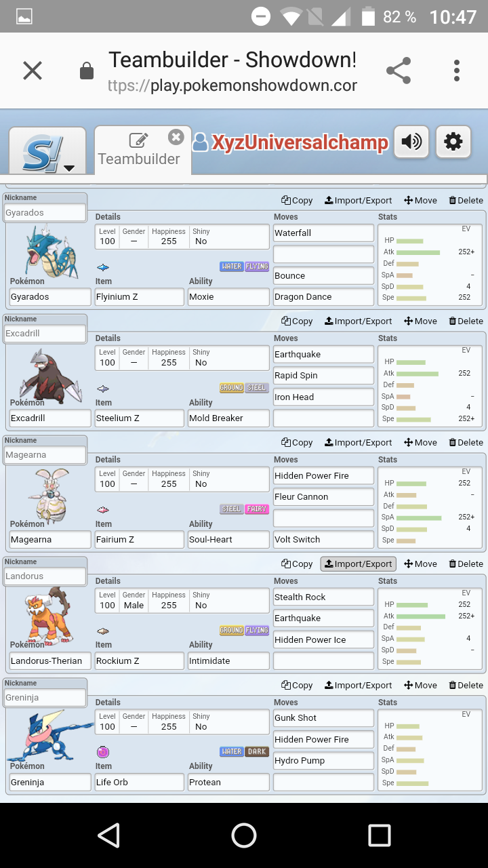Screen dimensions: 488x868
Task: Edit the Rockium Z item field
Action: 140,661
